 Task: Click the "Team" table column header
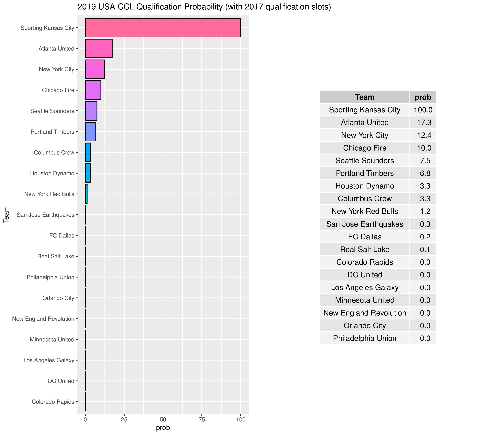point(364,97)
